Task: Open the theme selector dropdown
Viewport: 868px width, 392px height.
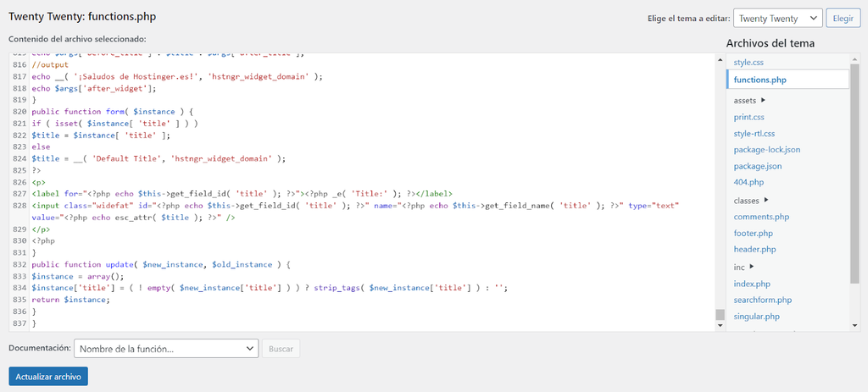Action: [x=777, y=18]
